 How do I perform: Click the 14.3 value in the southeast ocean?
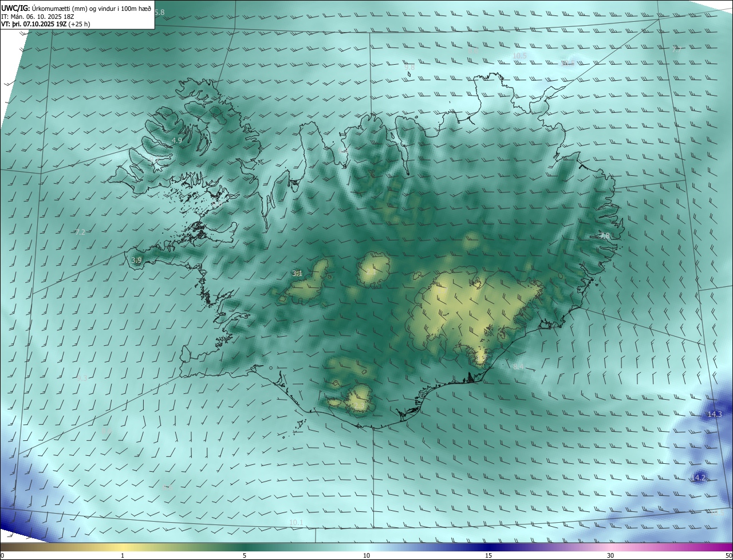tap(715, 414)
